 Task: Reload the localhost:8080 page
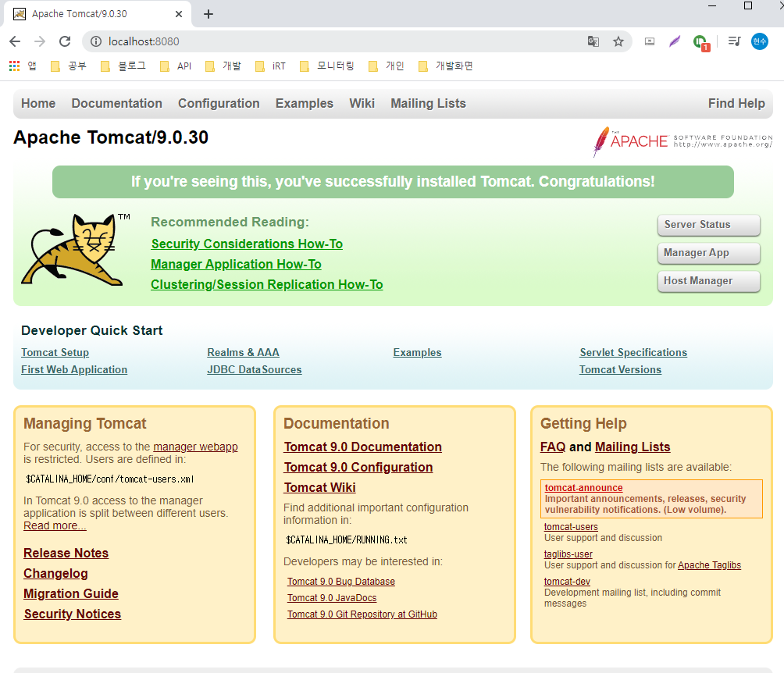[65, 41]
